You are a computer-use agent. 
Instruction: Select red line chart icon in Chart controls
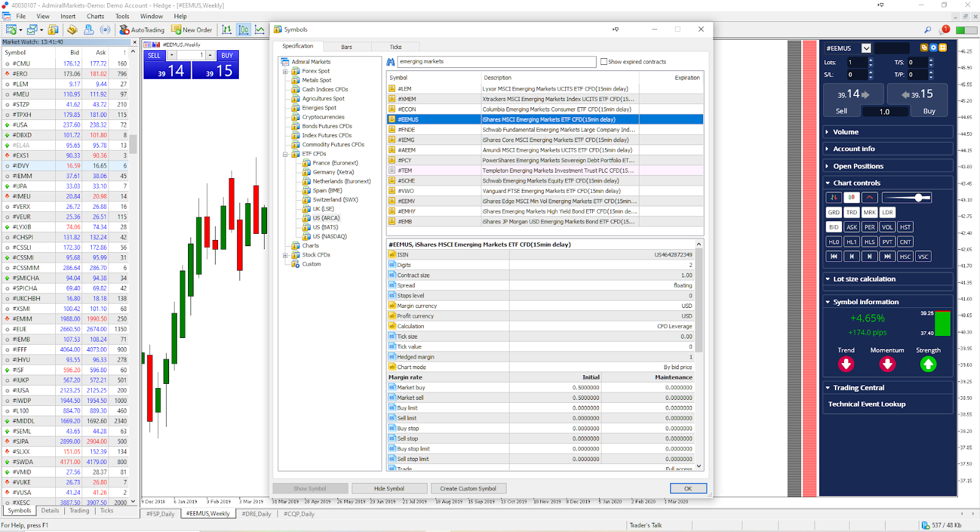870,197
